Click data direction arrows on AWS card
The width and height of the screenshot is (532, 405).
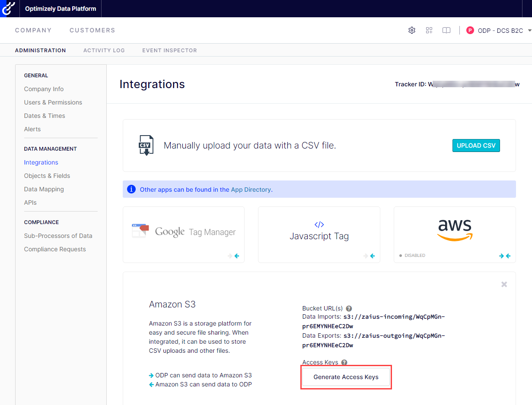click(505, 256)
